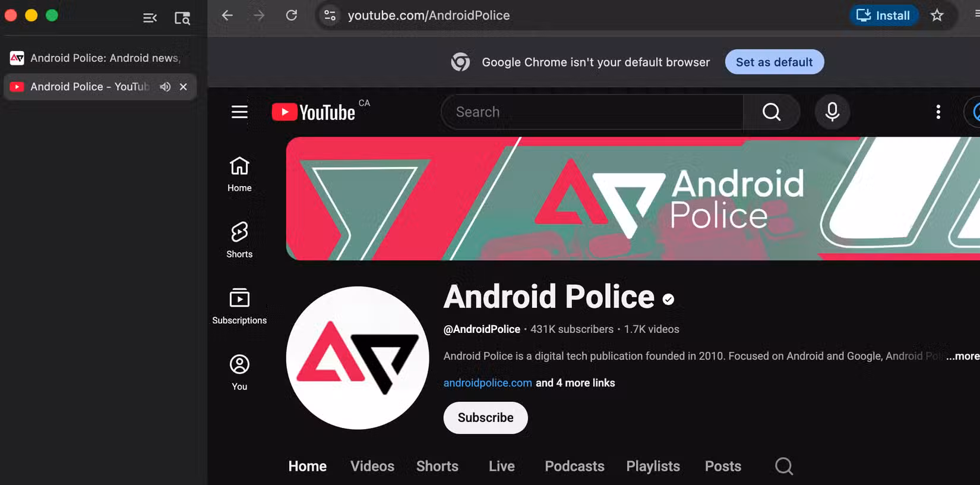Open the YouTube hamburger guide menu

pos(239,112)
